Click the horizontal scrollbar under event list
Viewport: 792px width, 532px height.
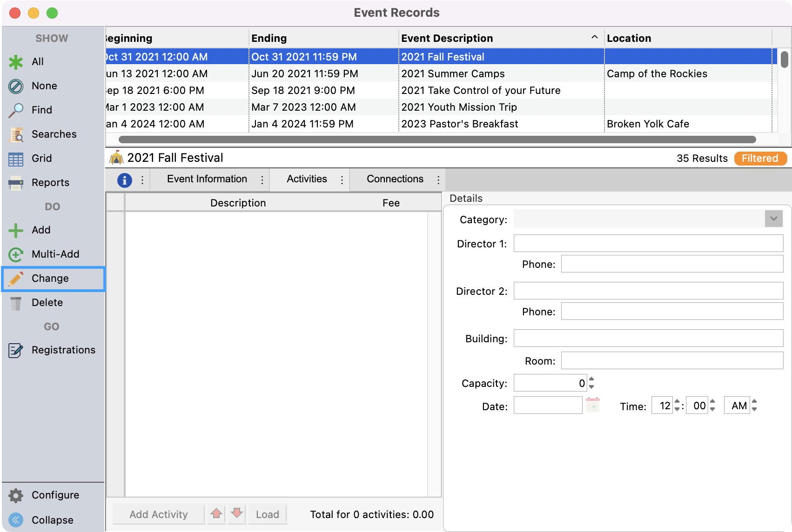click(436, 140)
